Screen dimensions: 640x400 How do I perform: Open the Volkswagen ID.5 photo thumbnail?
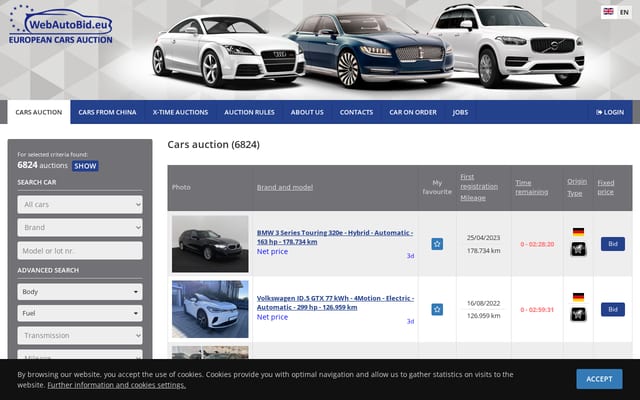[210, 309]
